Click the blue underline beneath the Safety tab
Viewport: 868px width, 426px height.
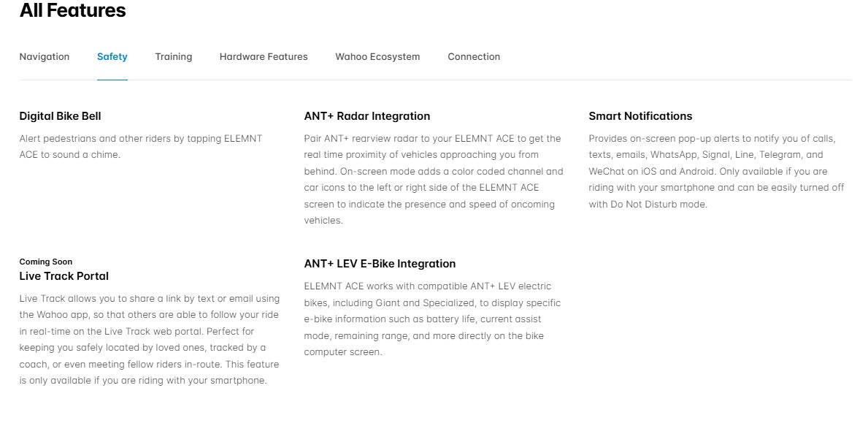pos(112,79)
